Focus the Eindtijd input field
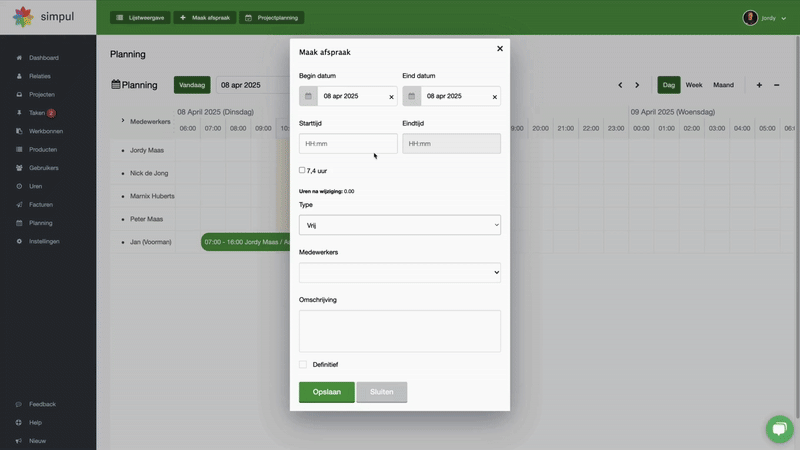The width and height of the screenshot is (800, 450). click(451, 143)
